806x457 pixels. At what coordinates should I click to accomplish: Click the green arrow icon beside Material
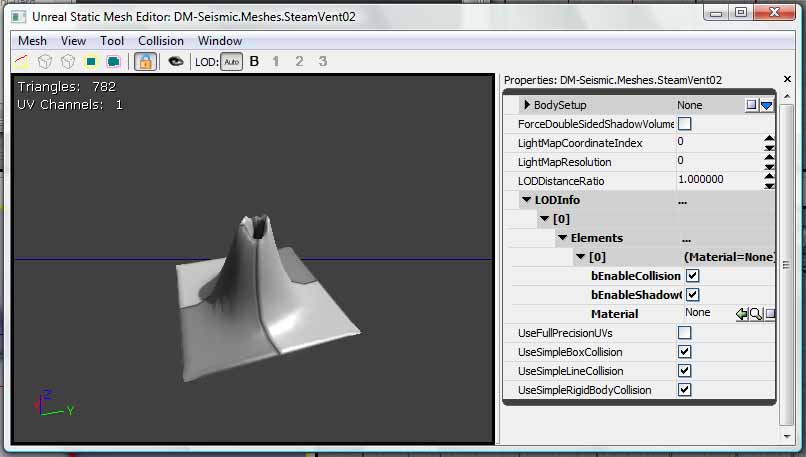point(742,314)
